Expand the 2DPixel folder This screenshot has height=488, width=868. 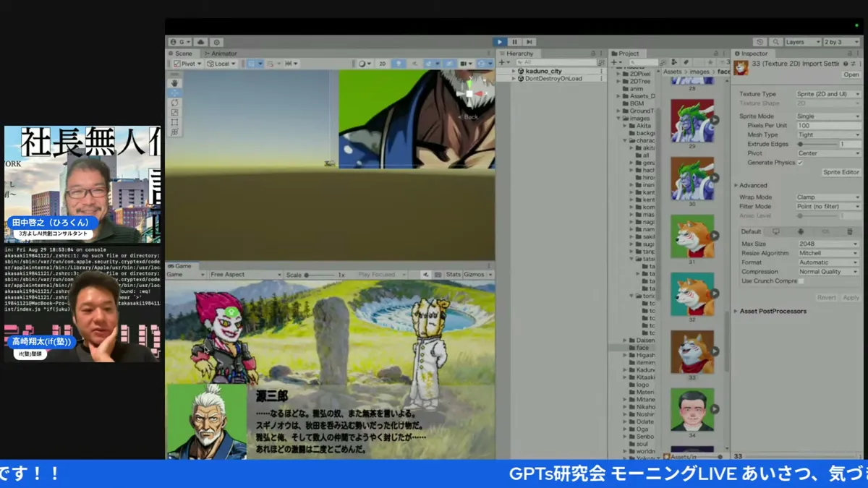(x=618, y=74)
